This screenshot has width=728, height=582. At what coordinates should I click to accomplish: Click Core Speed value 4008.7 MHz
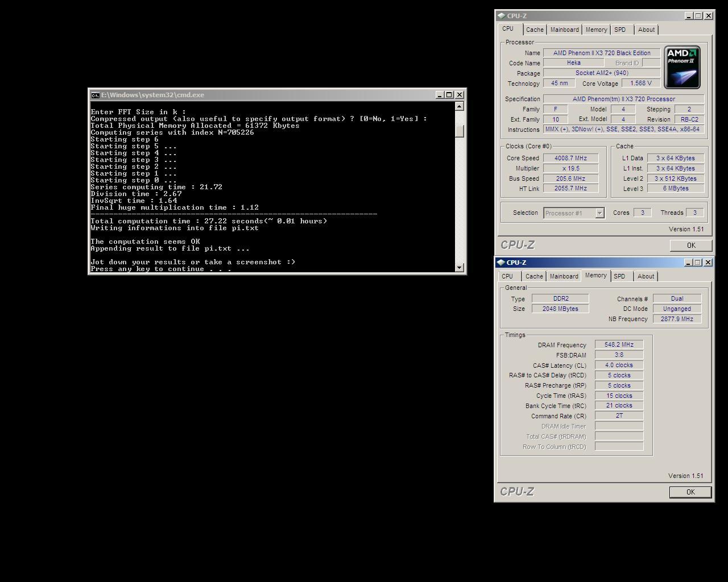[x=570, y=158]
